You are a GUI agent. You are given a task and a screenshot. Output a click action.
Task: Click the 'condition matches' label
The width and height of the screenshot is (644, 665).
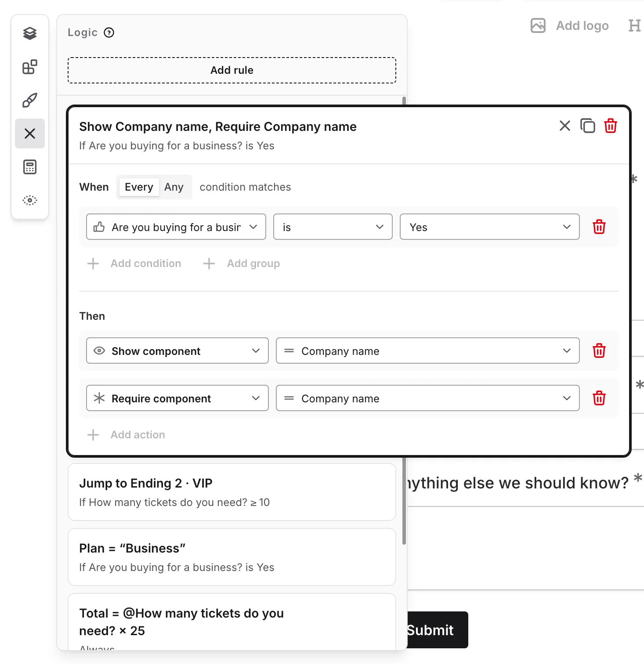click(245, 187)
